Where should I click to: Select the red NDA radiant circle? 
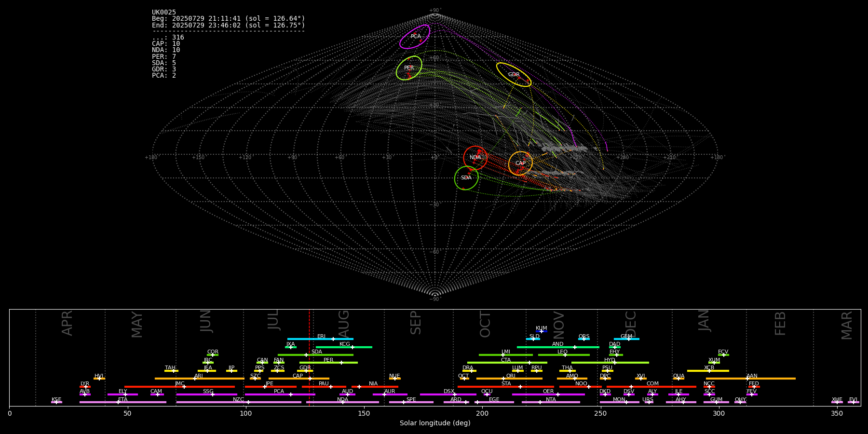(x=475, y=158)
